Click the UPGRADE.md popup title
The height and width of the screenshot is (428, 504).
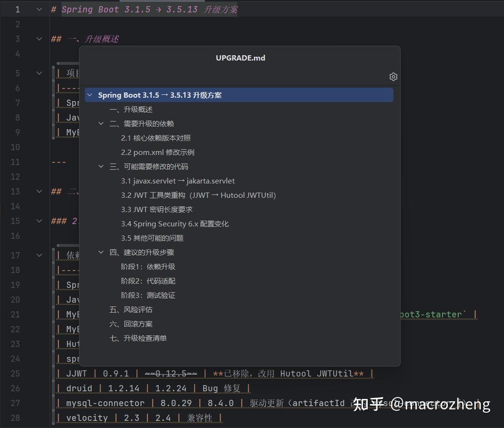[241, 58]
